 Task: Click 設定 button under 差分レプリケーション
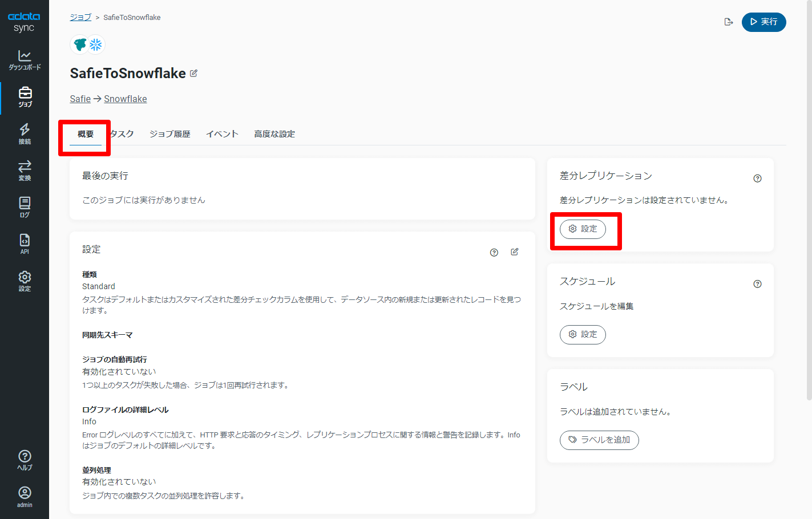[x=583, y=229]
